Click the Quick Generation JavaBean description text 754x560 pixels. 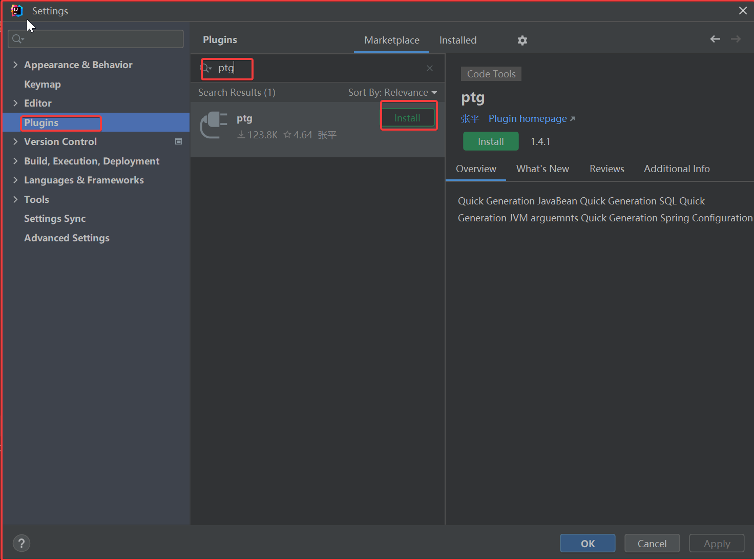coord(605,209)
